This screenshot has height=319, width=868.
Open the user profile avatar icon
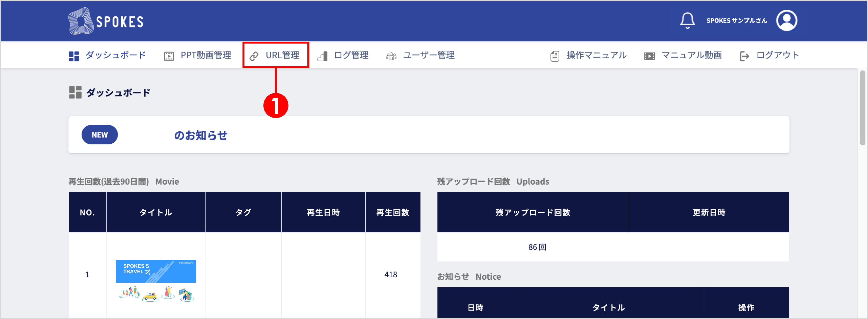point(786,20)
